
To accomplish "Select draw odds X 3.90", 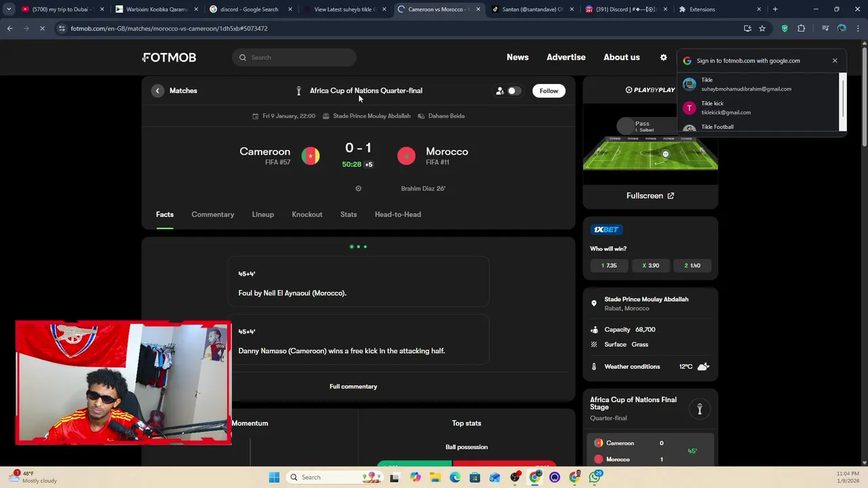I will [x=651, y=266].
